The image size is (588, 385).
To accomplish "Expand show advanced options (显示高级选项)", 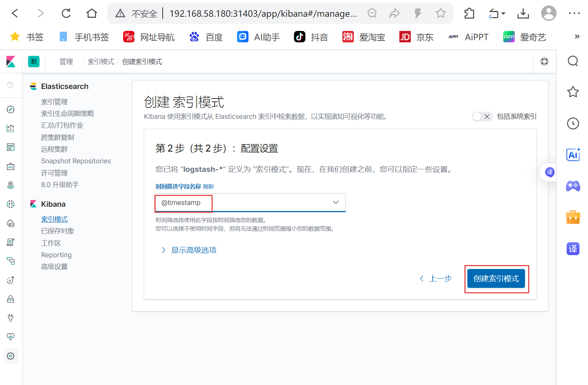I will pyautogui.click(x=189, y=250).
